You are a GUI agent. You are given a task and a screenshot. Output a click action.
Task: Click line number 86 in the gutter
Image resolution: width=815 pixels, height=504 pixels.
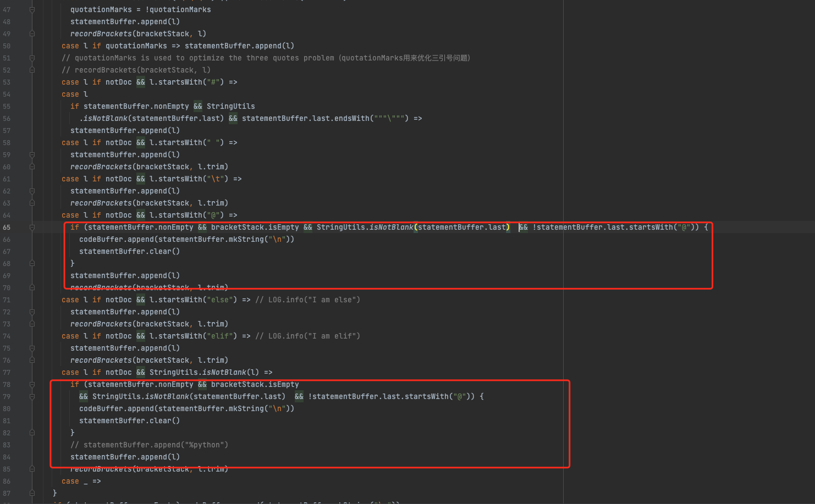7,481
